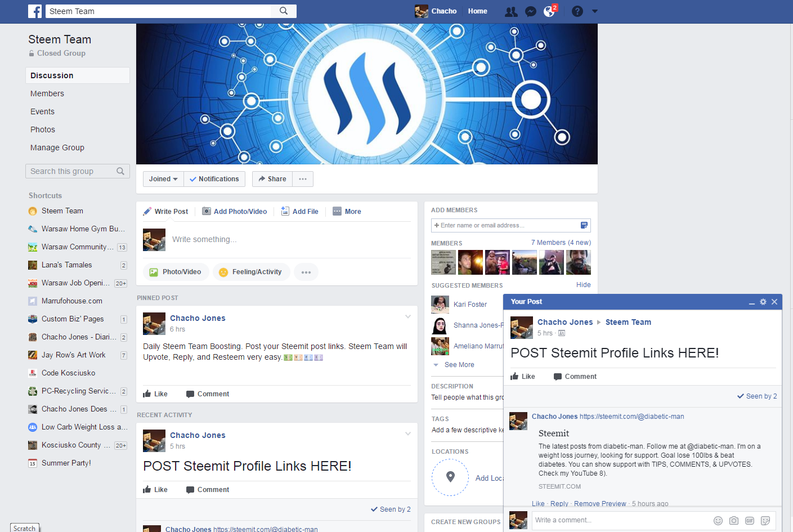The image size is (793, 532).
Task: Click first member thumbnail in Members section
Action: [x=443, y=262]
